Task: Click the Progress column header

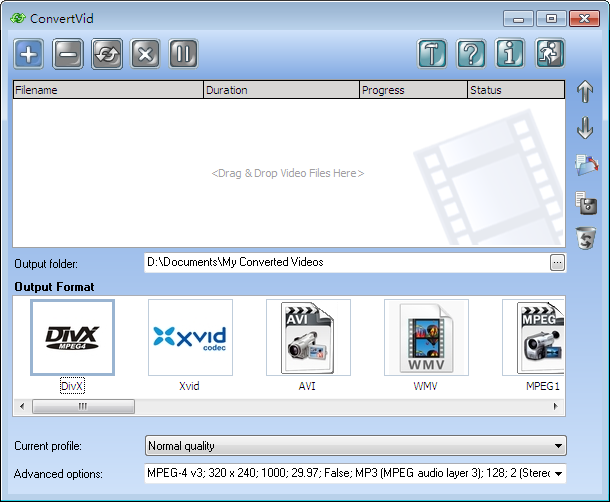Action: 413,90
